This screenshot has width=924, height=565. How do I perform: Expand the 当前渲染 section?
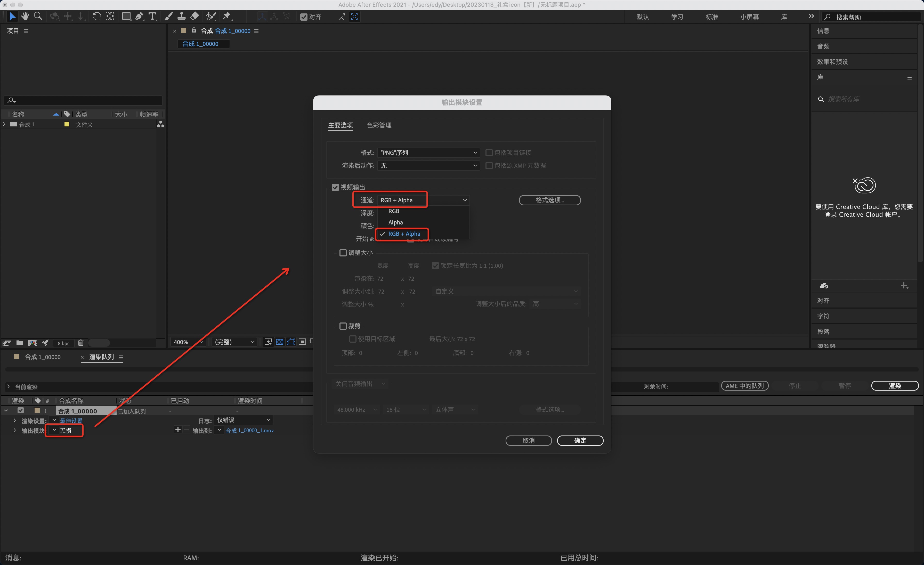coord(9,386)
